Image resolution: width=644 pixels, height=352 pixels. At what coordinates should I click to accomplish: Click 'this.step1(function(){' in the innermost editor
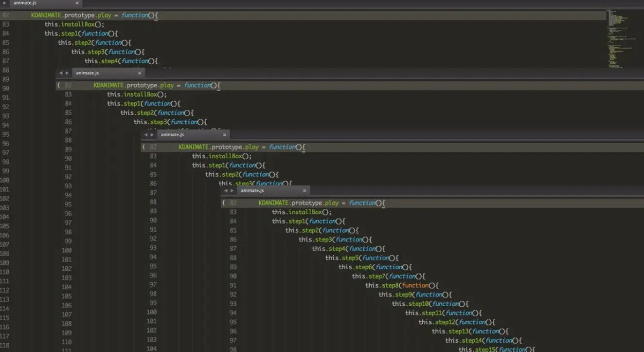[308, 222]
